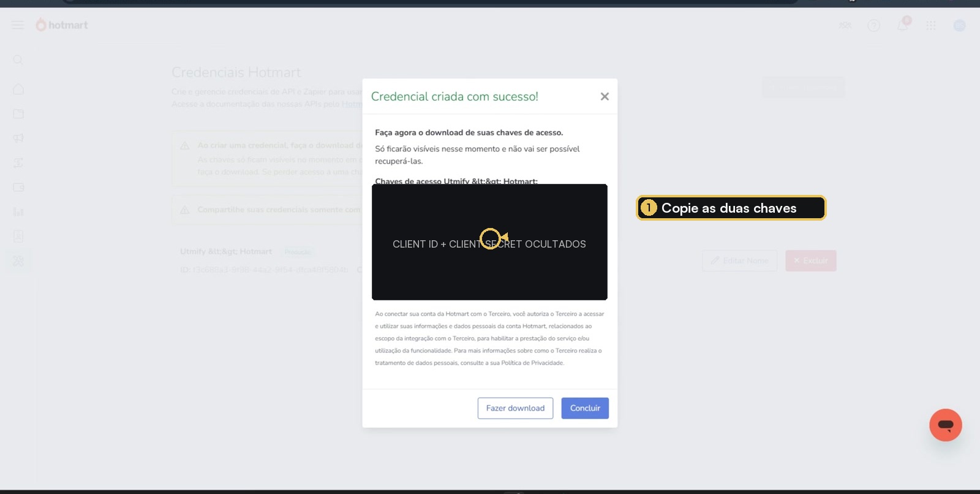Viewport: 980px width, 494px height.
Task: Click the Excluir button on the credential row
Action: coord(811,260)
